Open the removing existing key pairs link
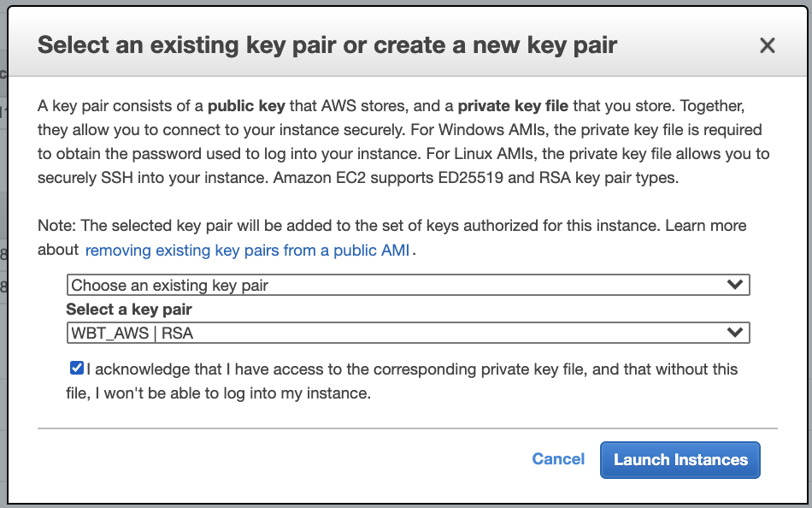 point(249,251)
